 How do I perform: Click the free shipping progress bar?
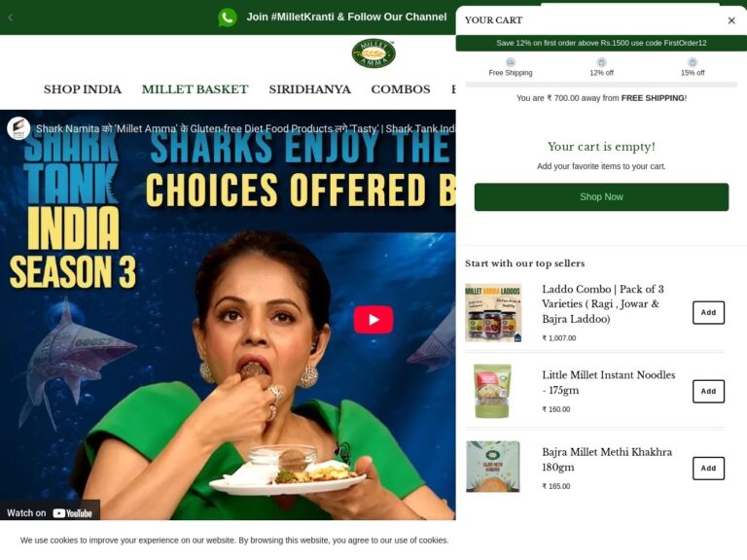(601, 85)
